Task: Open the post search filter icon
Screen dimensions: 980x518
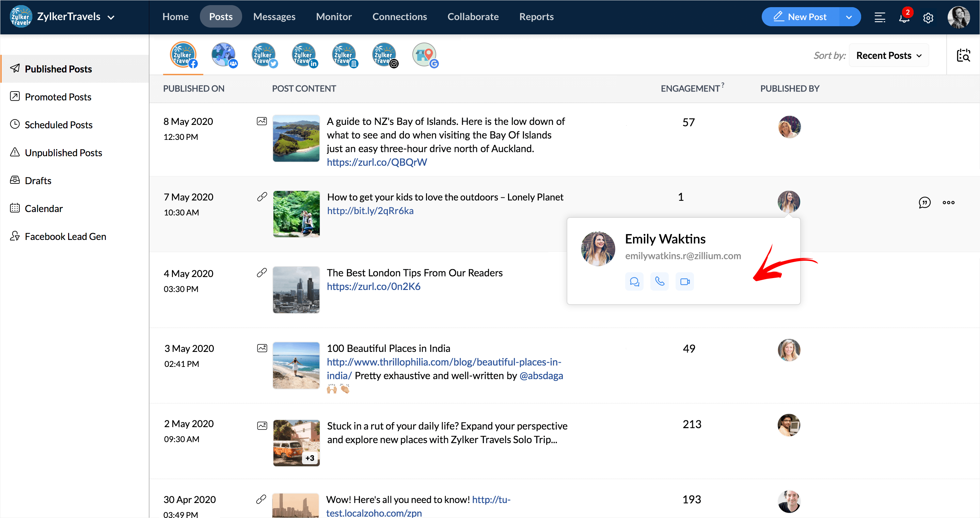Action: 963,55
